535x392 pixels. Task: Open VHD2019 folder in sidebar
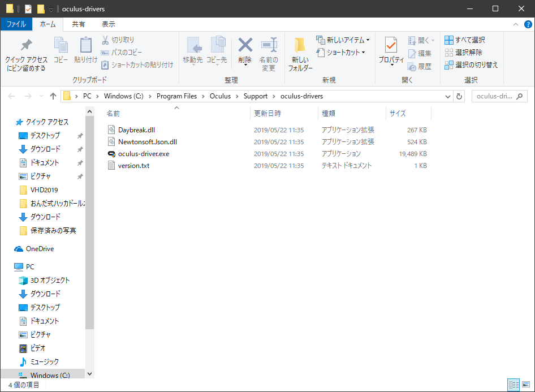tap(44, 190)
